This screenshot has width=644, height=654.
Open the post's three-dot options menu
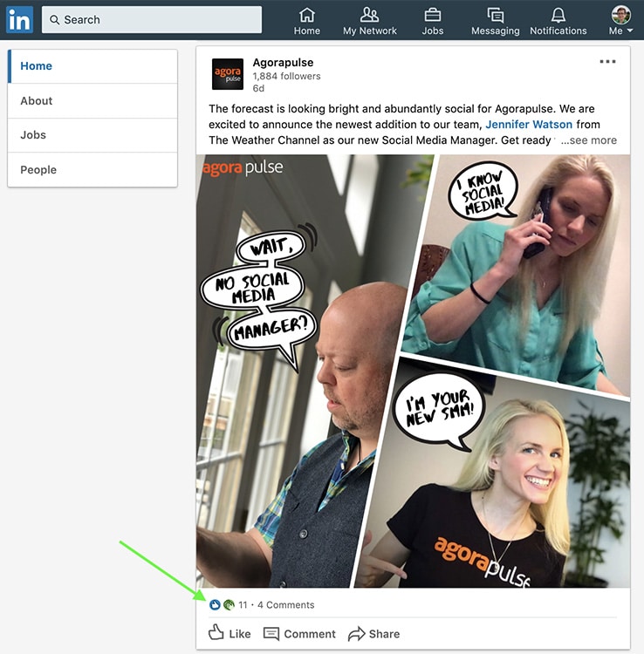pyautogui.click(x=607, y=62)
